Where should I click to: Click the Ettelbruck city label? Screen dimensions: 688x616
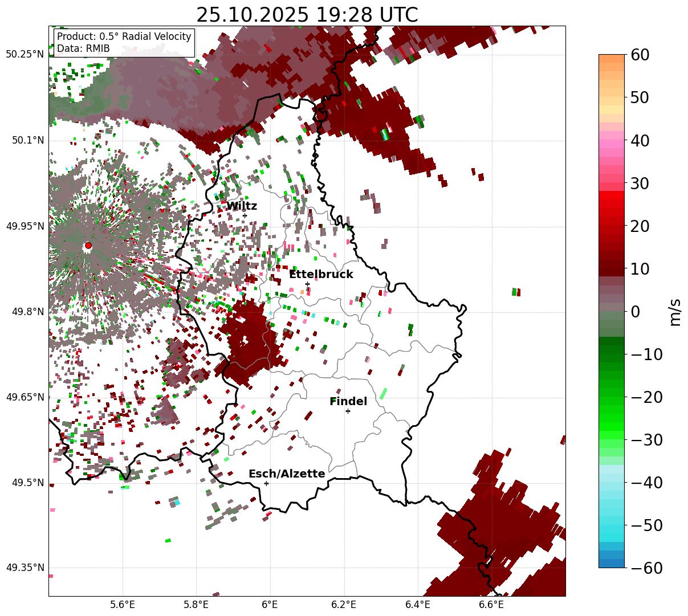(321, 275)
